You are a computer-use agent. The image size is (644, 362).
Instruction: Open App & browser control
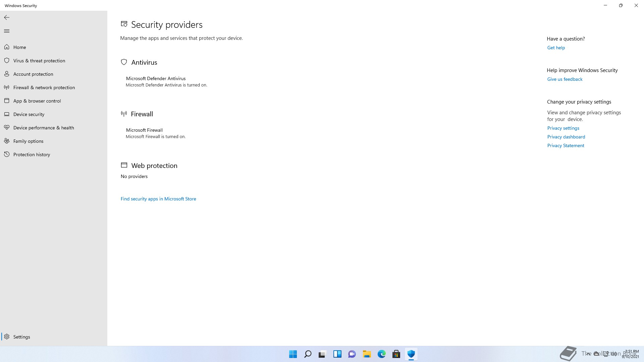[54, 101]
